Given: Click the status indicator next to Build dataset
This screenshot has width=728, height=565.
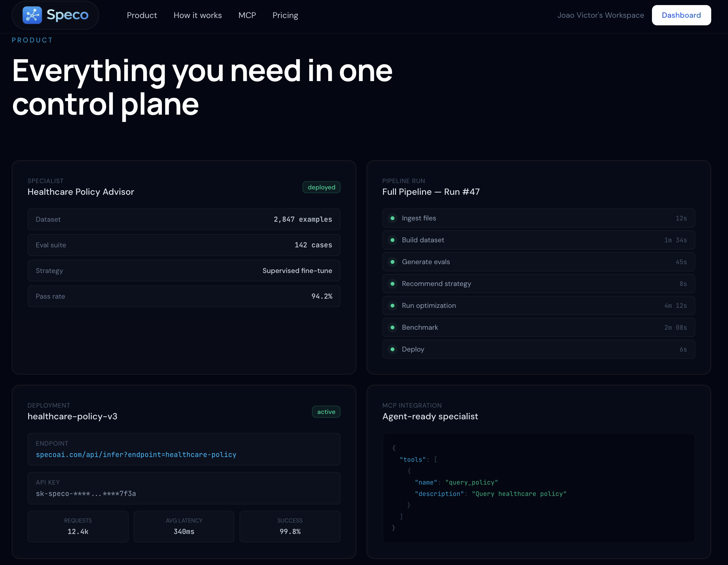Looking at the screenshot, I should coord(393,240).
